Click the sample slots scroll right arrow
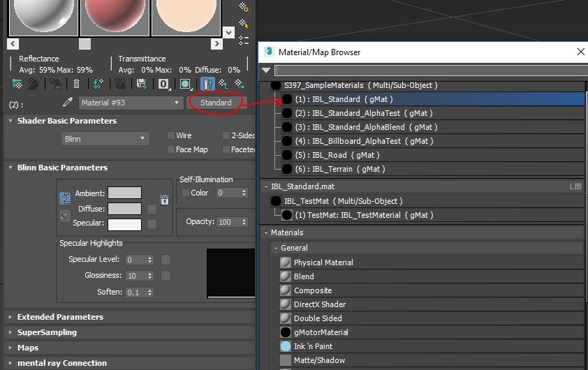The image size is (588, 370). [x=216, y=44]
